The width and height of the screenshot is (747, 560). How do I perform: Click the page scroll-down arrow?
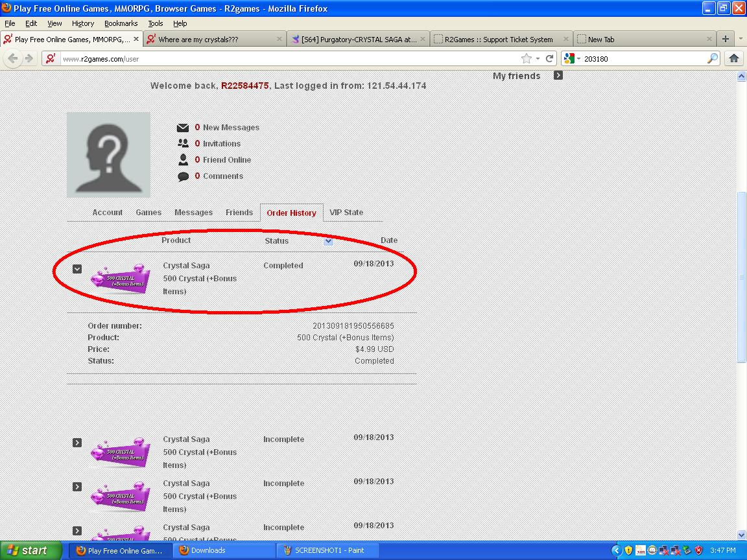coord(741,535)
